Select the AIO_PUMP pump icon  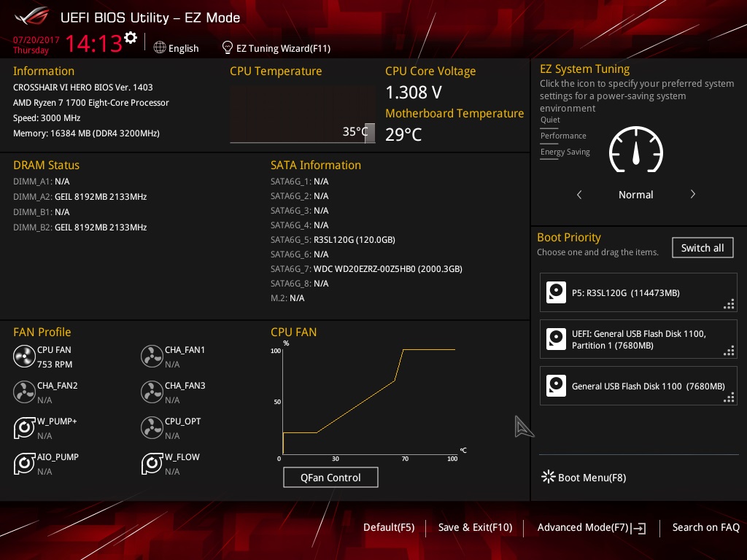click(24, 464)
